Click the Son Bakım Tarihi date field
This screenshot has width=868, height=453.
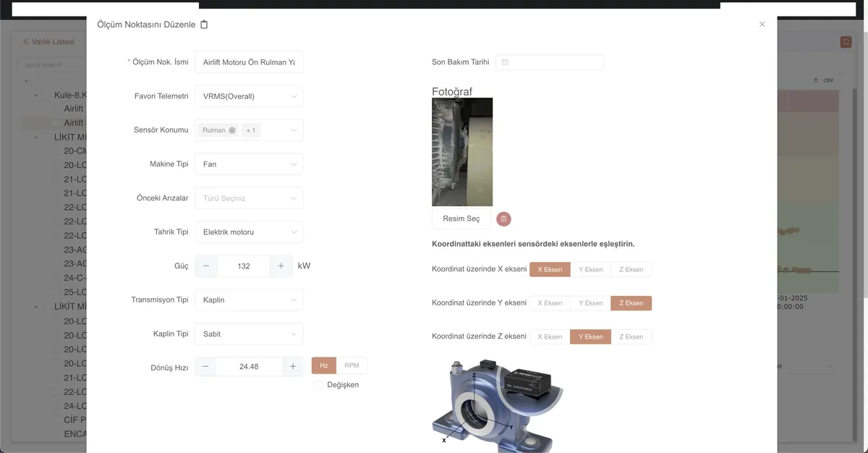click(x=550, y=62)
